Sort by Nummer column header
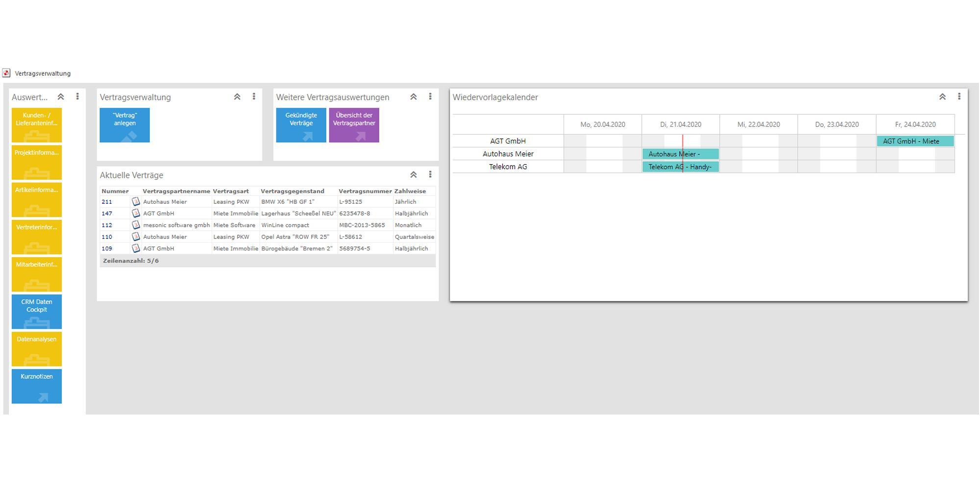Viewport: 980px width, 490px height. [115, 191]
